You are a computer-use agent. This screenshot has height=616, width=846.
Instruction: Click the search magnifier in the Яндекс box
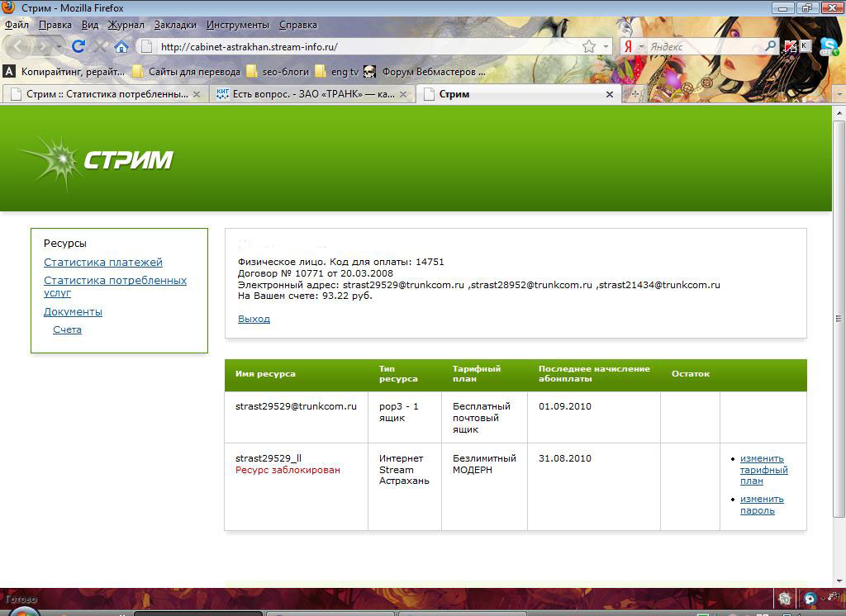[771, 46]
